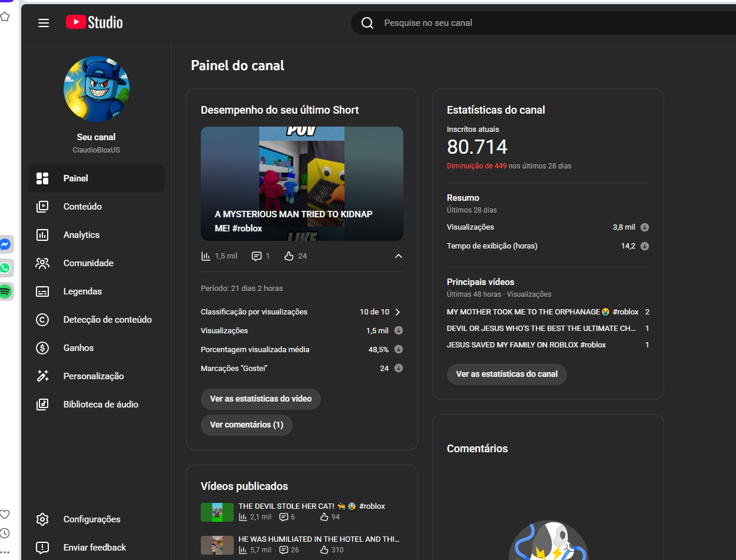This screenshot has height=560, width=736.
Task: Open the A MYSTERIOUS MAN Short thumbnail
Action: point(302,183)
